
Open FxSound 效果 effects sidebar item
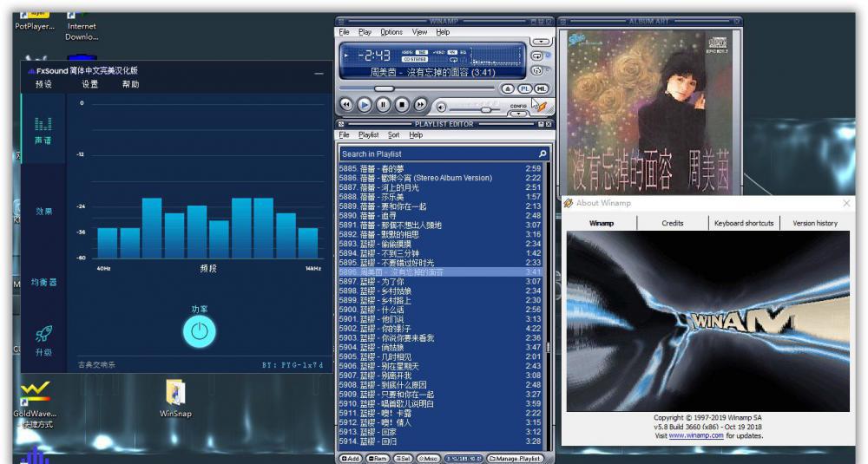(x=43, y=212)
